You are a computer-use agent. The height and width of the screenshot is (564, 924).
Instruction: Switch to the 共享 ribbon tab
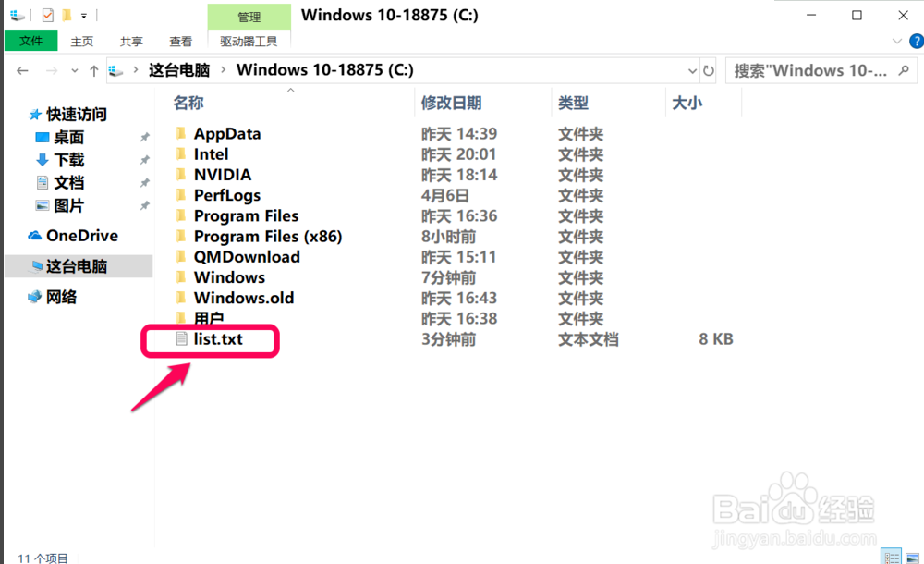131,42
